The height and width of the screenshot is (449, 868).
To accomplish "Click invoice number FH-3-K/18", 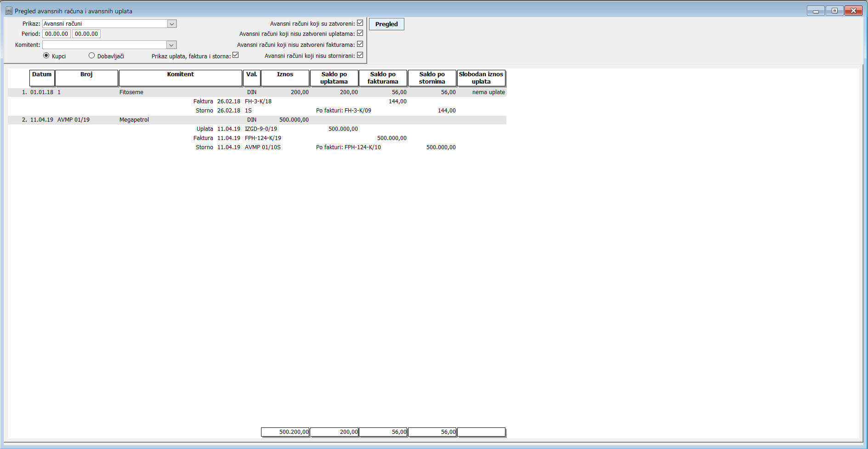I will pos(258,101).
